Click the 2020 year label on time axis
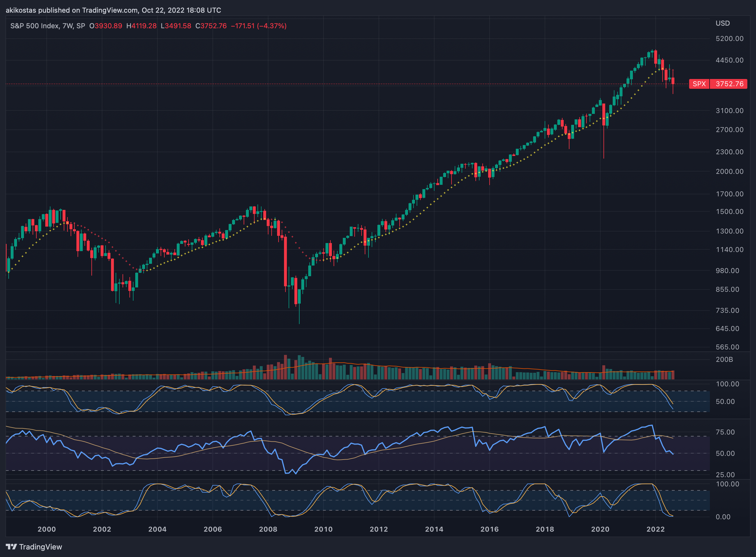Viewport: 756px width, 557px height. click(600, 529)
